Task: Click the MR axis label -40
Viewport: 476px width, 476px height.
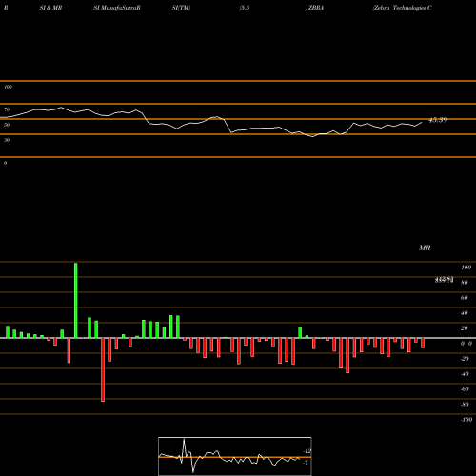Action: click(465, 374)
